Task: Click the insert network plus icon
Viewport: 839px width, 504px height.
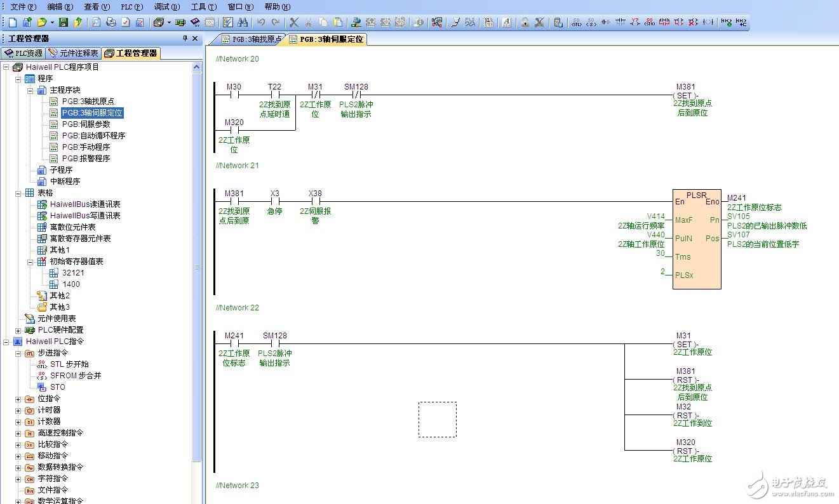Action: (726, 22)
